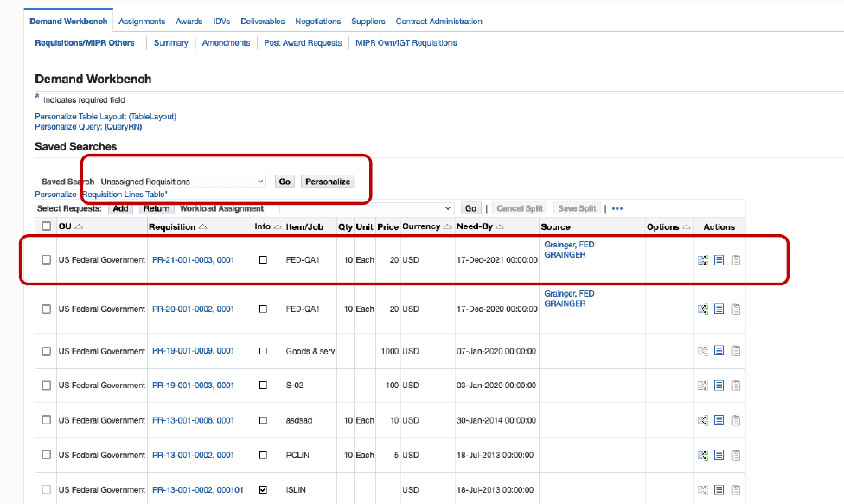Click the Return button
The height and width of the screenshot is (504, 844).
[x=157, y=208]
